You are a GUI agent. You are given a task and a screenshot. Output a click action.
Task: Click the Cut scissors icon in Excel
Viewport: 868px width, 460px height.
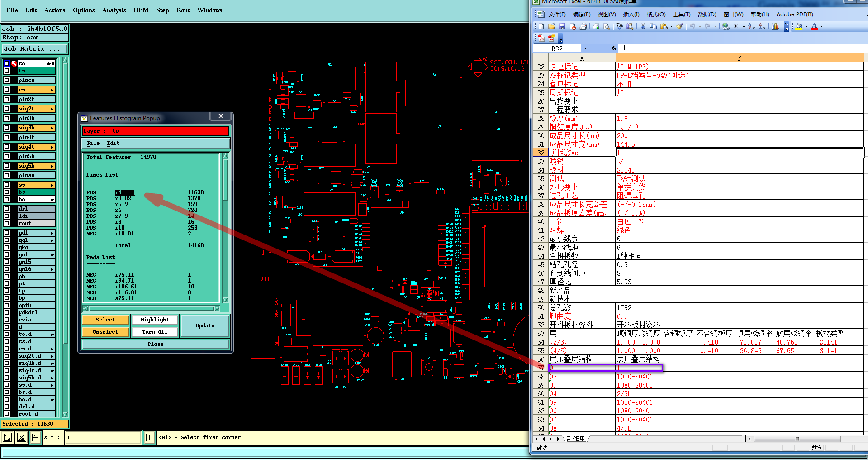click(x=643, y=26)
